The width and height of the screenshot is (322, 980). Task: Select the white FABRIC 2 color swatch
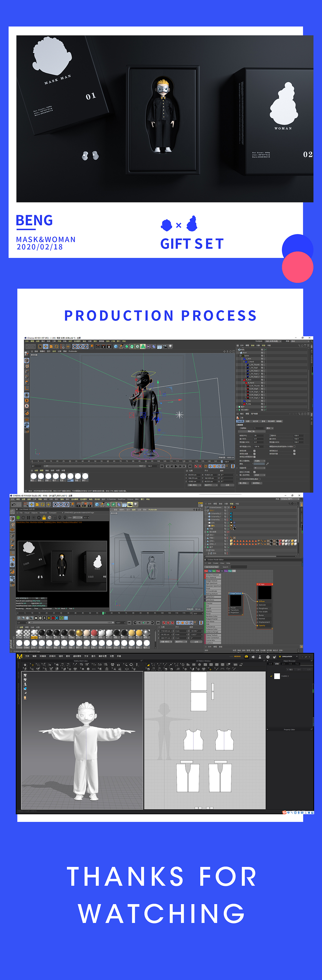277,676
